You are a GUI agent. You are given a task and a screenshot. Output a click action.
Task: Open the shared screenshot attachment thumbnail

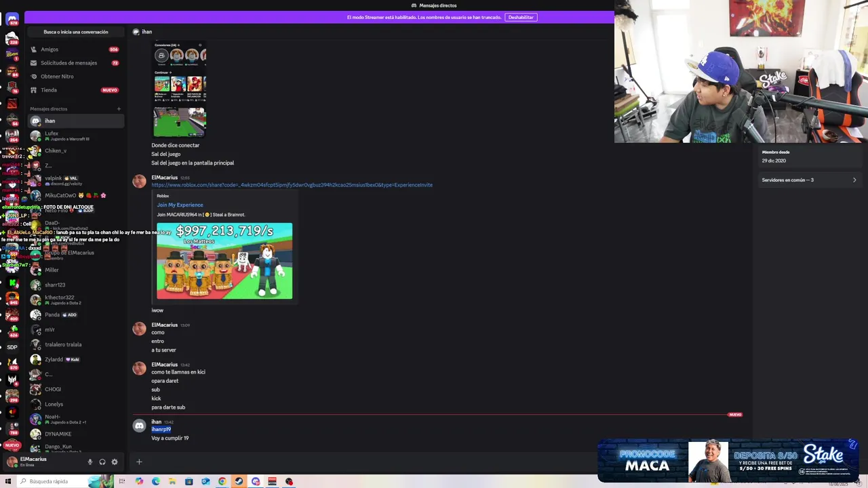tap(180, 89)
